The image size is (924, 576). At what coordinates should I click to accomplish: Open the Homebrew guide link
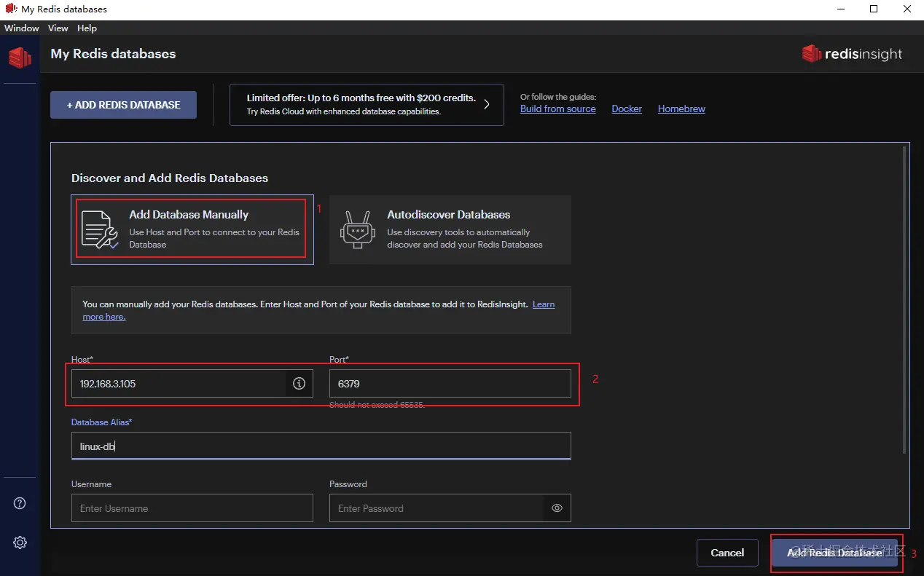point(681,109)
